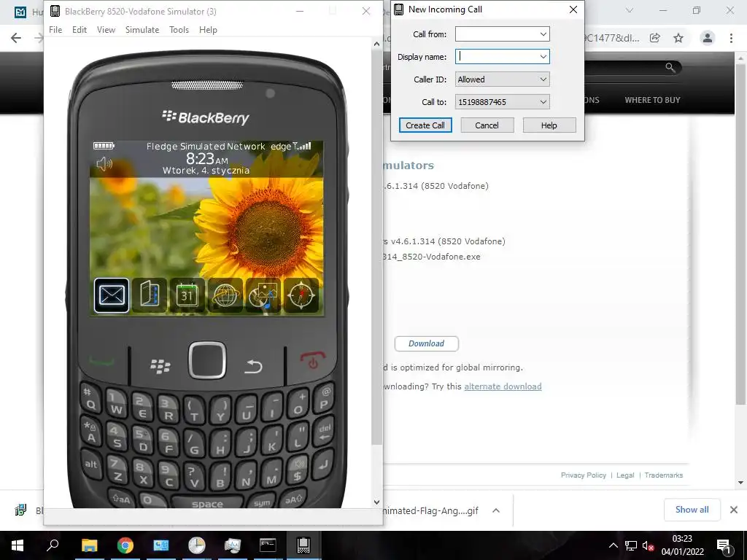Tap the Escape back-arrow key on phone
The image size is (747, 560).
click(253, 366)
